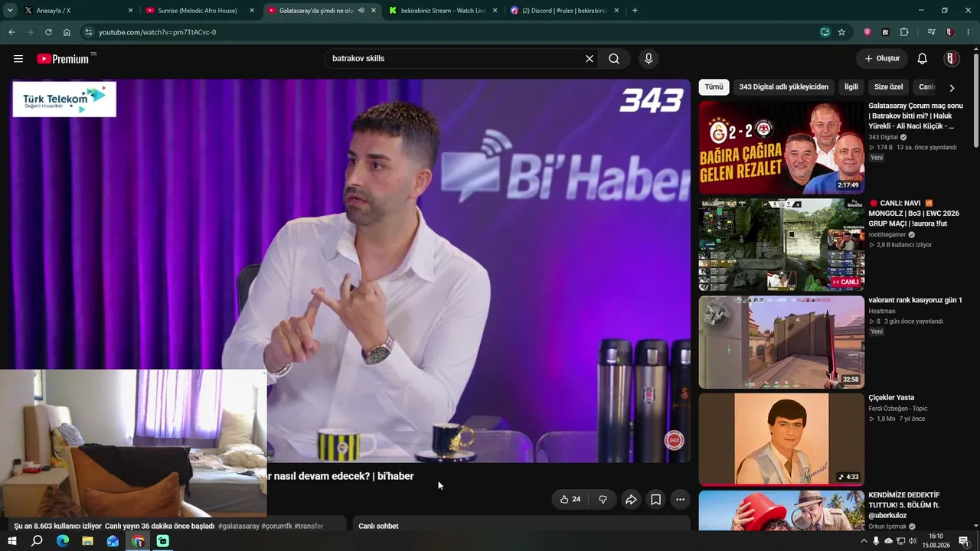This screenshot has width=980, height=551.
Task: Open the Çiçekler Yasta video title
Action: point(891,398)
